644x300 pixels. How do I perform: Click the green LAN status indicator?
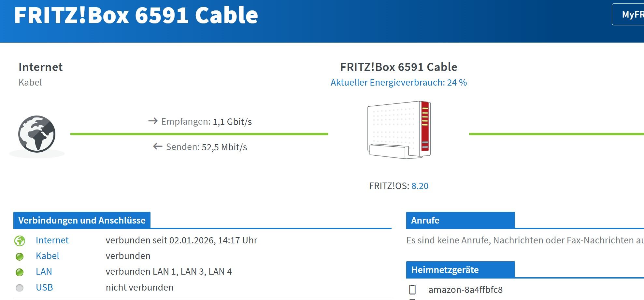20,272
